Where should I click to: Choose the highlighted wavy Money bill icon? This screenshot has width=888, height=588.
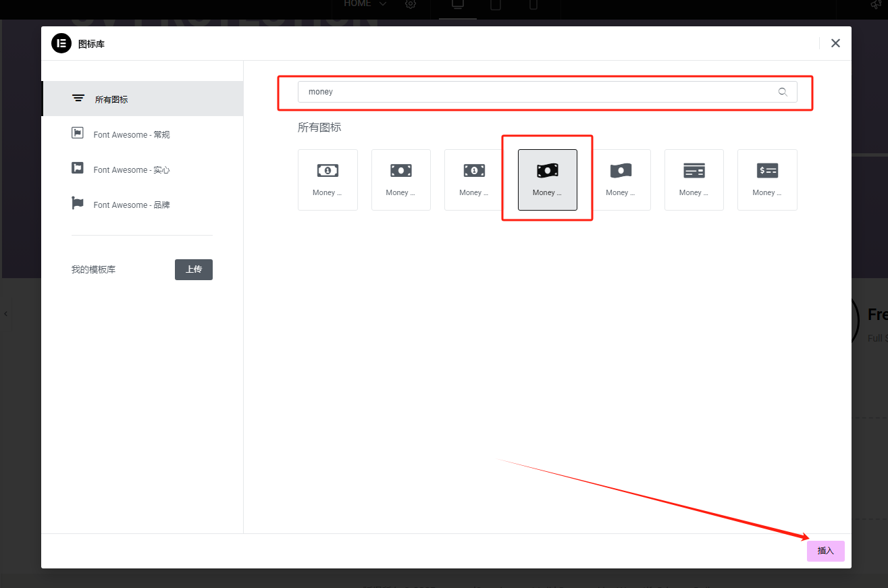(x=547, y=180)
